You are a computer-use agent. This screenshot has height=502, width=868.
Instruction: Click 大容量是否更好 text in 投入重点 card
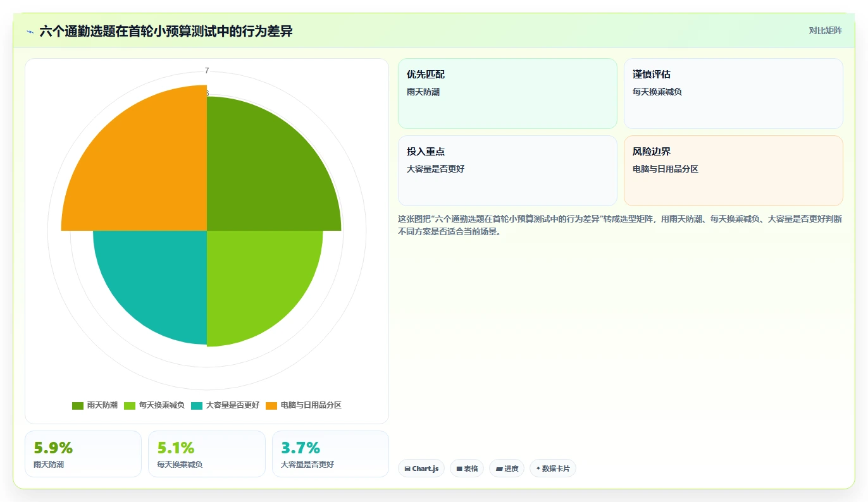click(x=436, y=169)
